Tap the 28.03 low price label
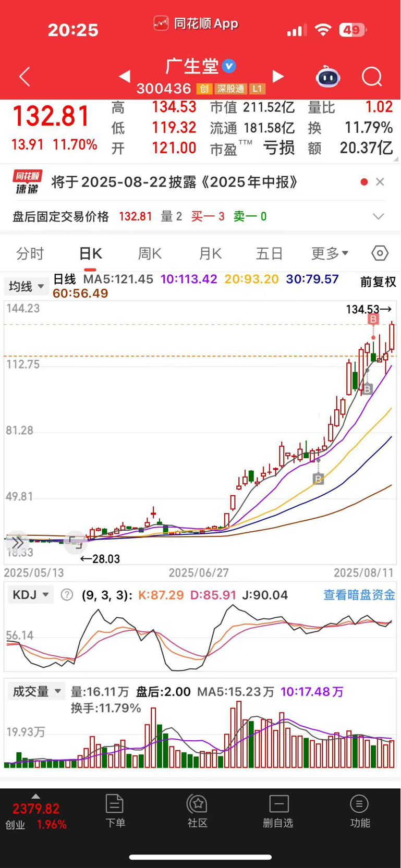401x868 pixels. point(100,559)
